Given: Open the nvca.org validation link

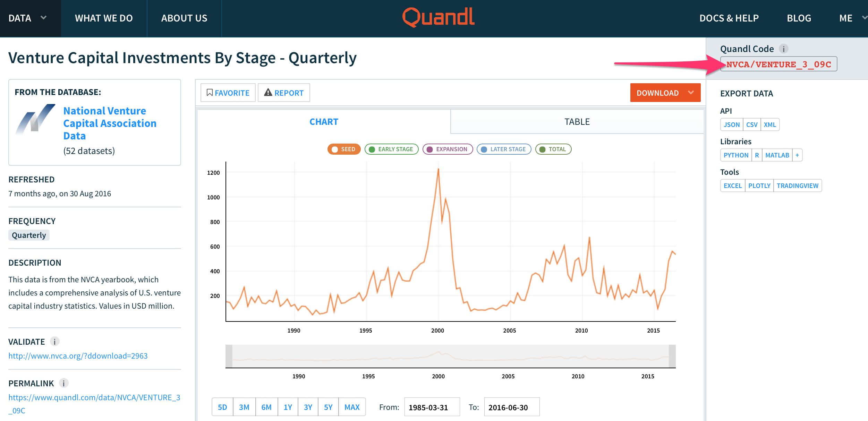Looking at the screenshot, I should [x=78, y=356].
